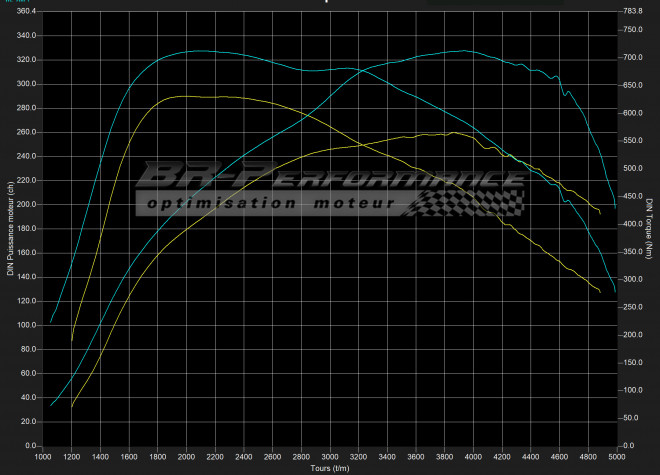Viewport: 660px width, 475px height.
Task: Click the cyan torque curve peak near 2000 rpm
Action: click(198, 50)
